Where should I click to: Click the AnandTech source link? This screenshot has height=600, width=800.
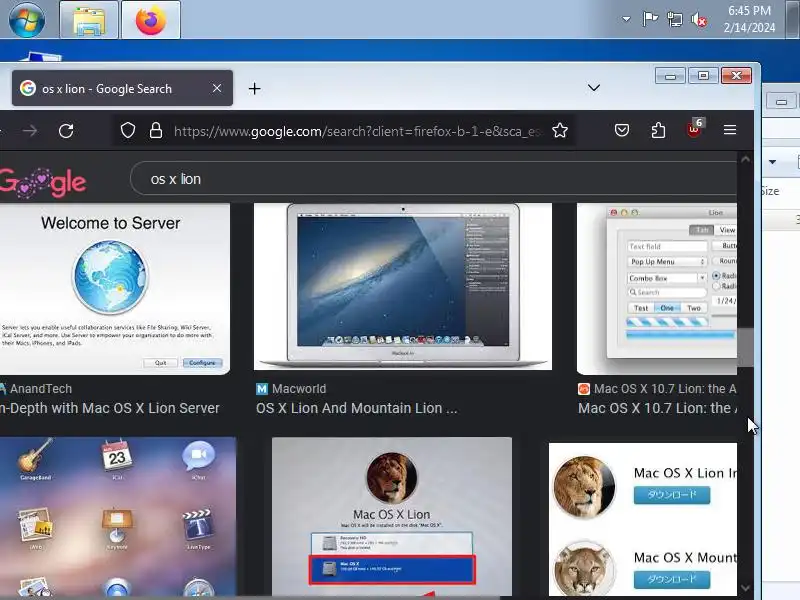(x=36, y=389)
